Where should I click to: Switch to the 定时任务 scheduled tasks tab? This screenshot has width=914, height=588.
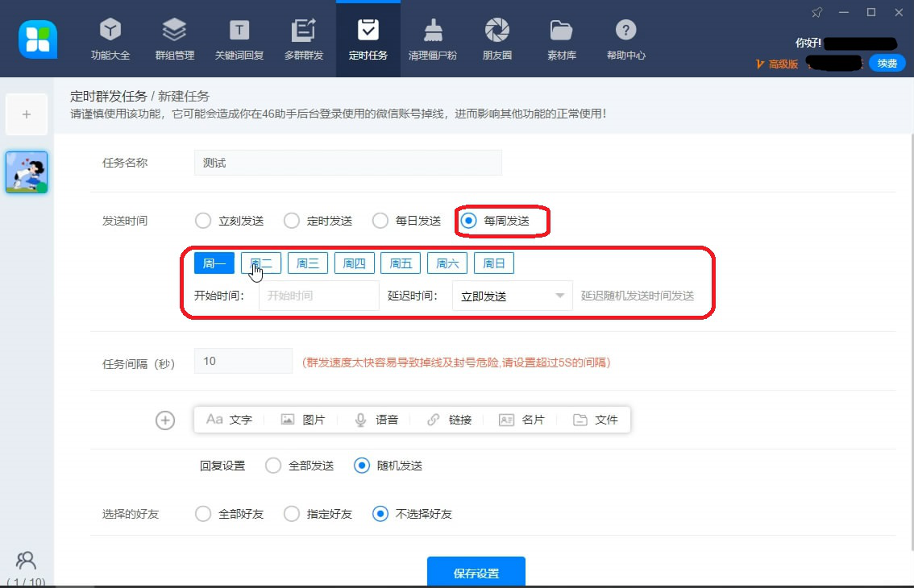click(x=368, y=38)
